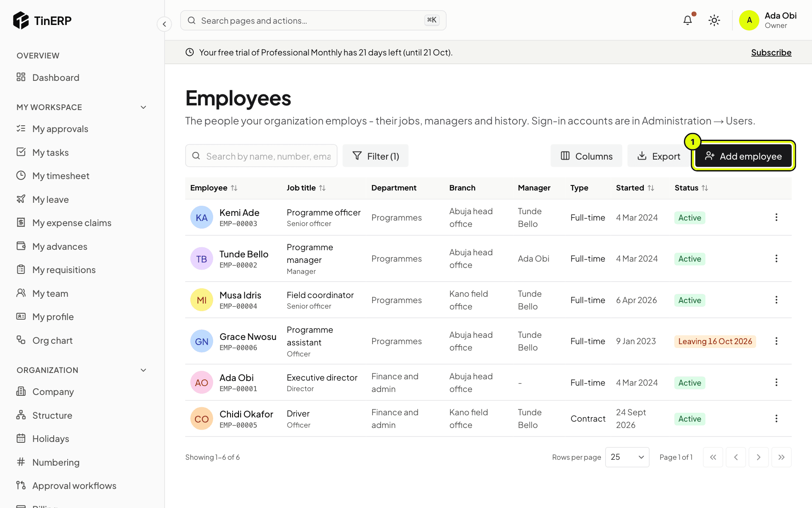812x508 pixels.
Task: Open the Filter (1) menu
Action: click(376, 156)
